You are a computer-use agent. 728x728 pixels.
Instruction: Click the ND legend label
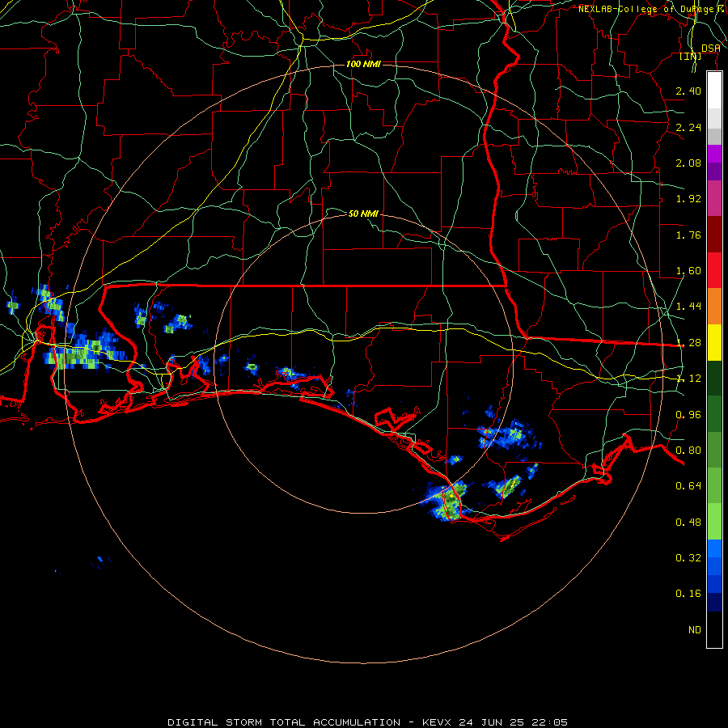pos(695,630)
